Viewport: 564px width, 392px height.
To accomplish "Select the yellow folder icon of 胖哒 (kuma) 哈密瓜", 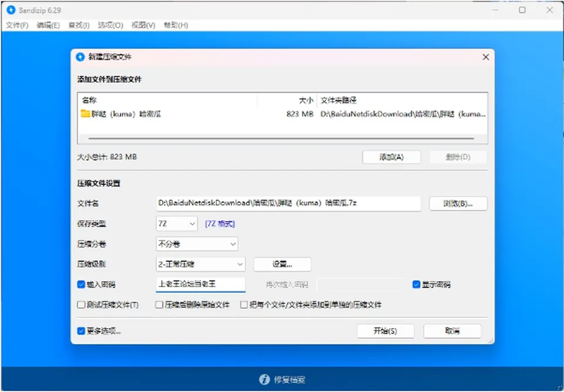I will tap(85, 114).
